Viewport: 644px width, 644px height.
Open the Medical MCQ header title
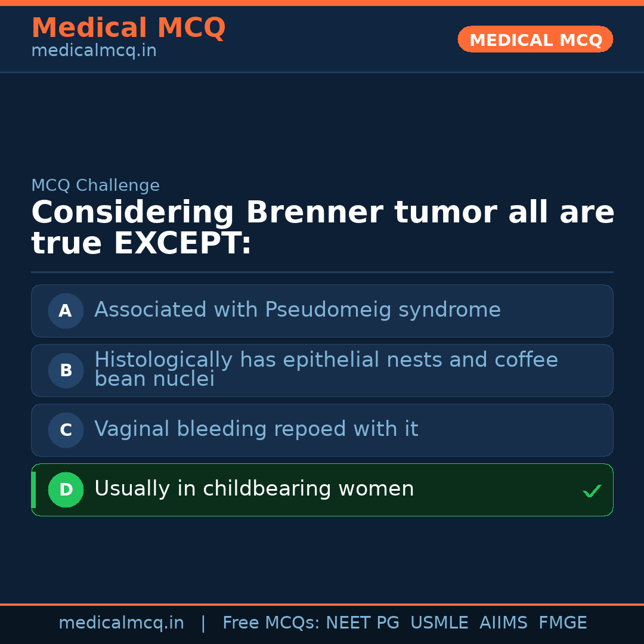click(x=128, y=28)
